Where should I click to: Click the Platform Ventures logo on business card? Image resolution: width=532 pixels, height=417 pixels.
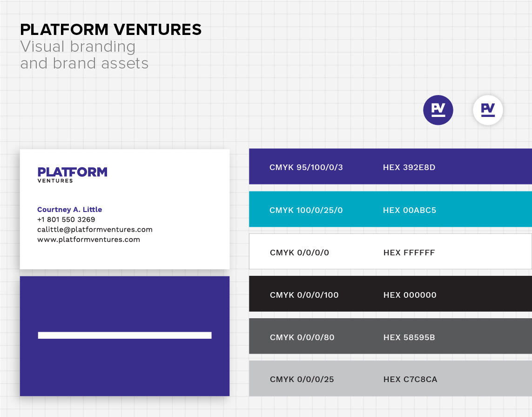pyautogui.click(x=72, y=174)
